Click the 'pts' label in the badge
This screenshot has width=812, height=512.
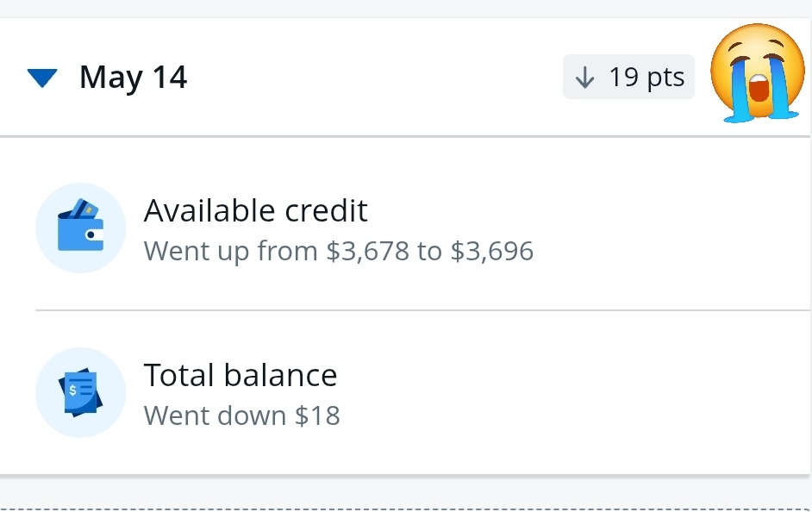point(665,78)
